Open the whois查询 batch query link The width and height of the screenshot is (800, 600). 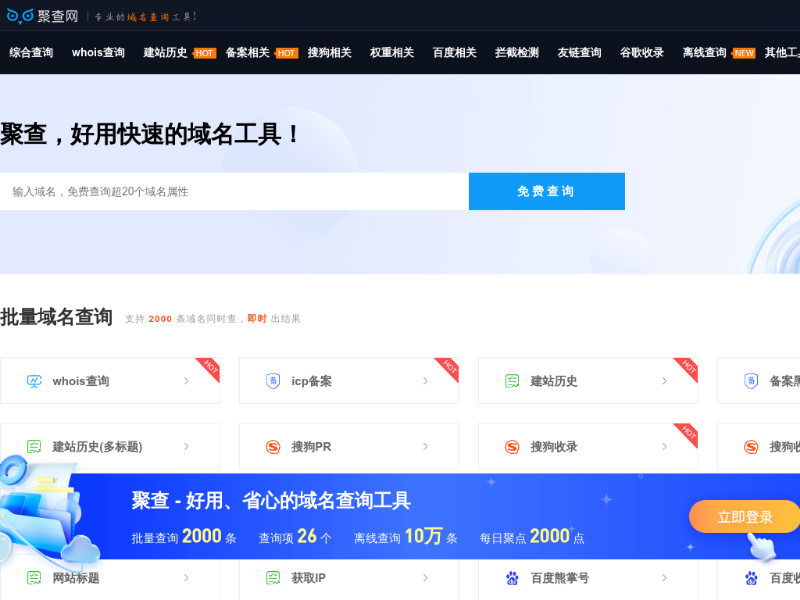(81, 381)
